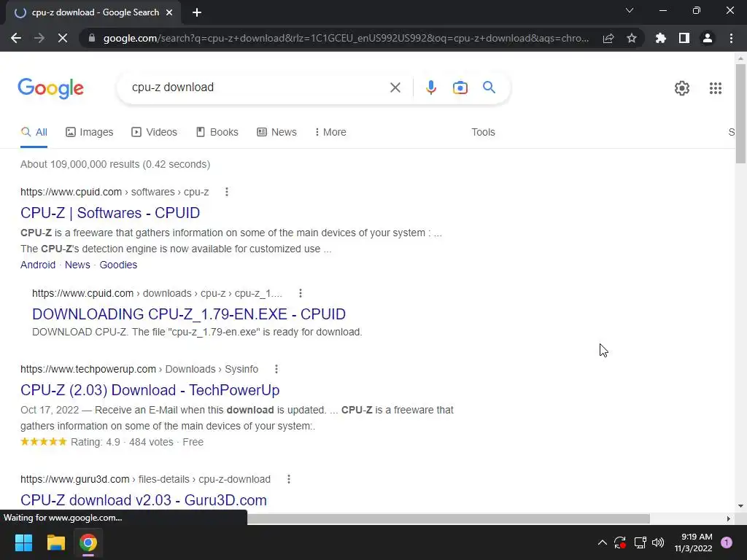Stop loading the page

pyautogui.click(x=63, y=38)
